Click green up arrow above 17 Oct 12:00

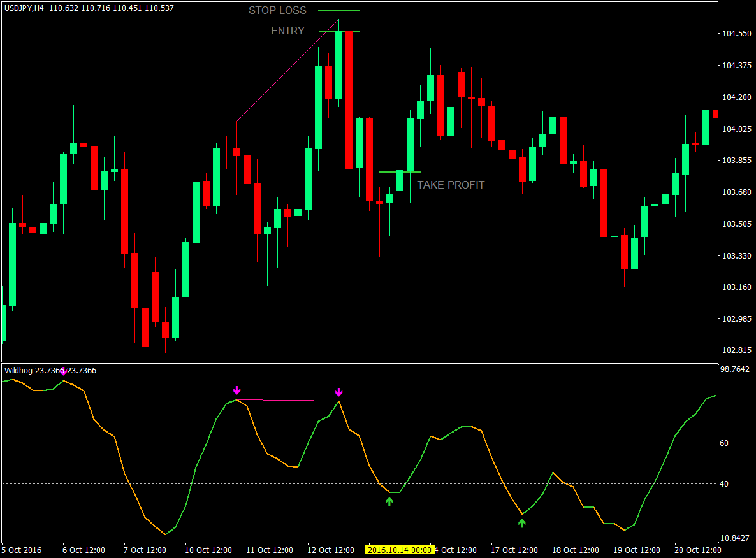522,523
